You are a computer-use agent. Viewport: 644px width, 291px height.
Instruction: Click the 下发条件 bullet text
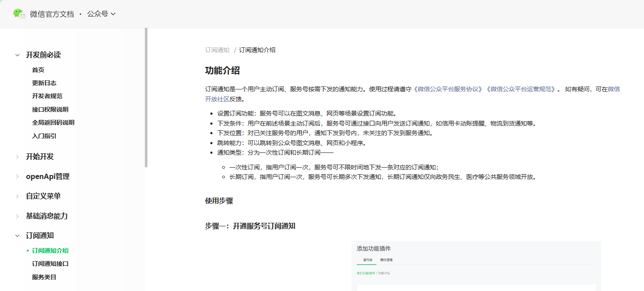(x=377, y=123)
